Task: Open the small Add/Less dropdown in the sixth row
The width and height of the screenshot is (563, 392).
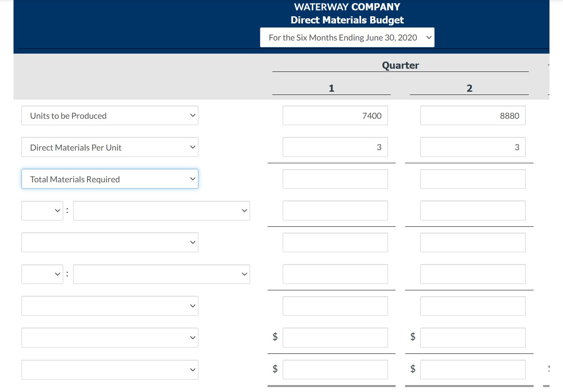Action: point(42,274)
